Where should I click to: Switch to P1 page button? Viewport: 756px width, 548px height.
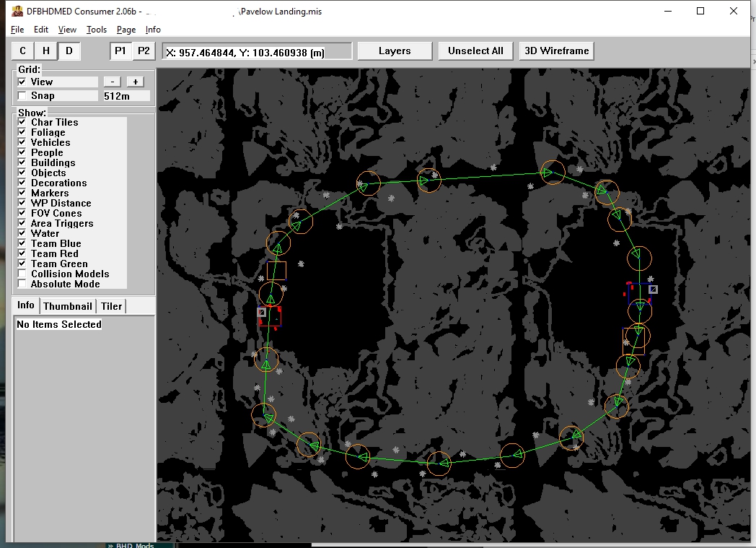(x=120, y=51)
